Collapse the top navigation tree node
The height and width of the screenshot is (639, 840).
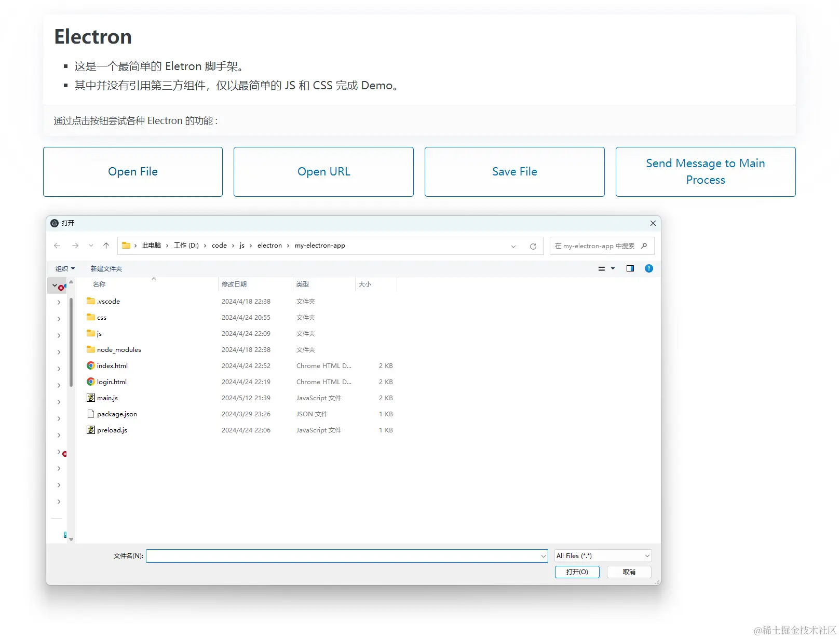pyautogui.click(x=55, y=285)
